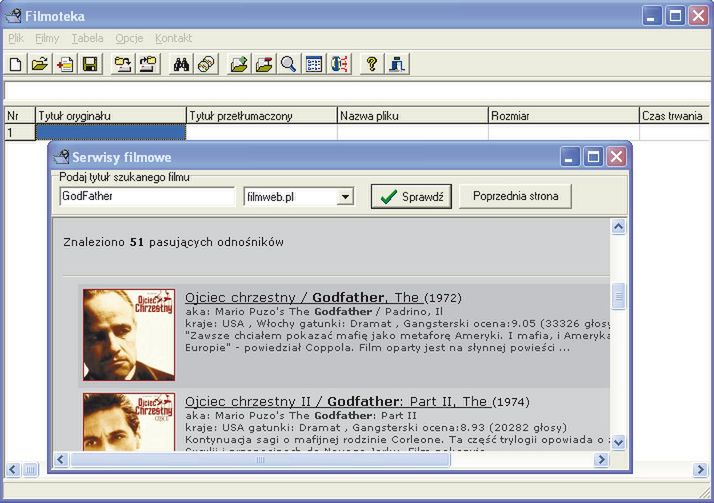Close the Filmoteka main window
This screenshot has height=503, width=714.
[x=698, y=16]
